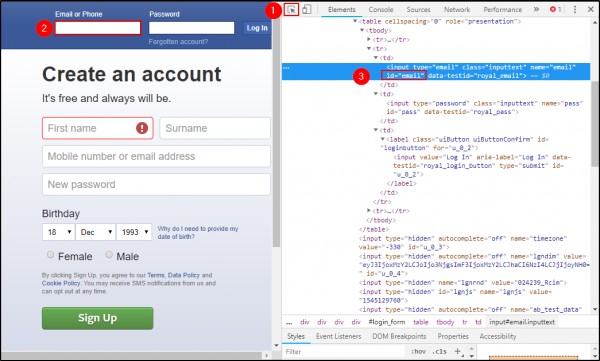Activate the inspect element picker icon
The width and height of the screenshot is (600, 361).
292,10
